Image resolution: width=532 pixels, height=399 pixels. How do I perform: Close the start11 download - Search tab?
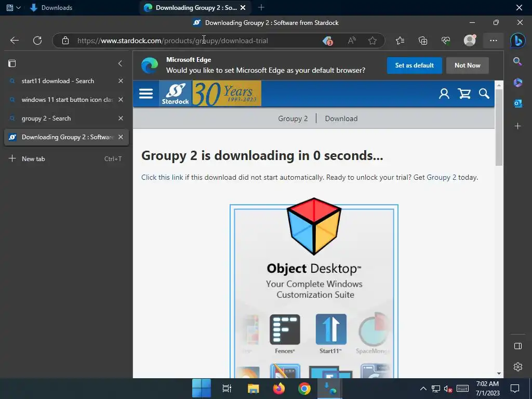tap(121, 81)
